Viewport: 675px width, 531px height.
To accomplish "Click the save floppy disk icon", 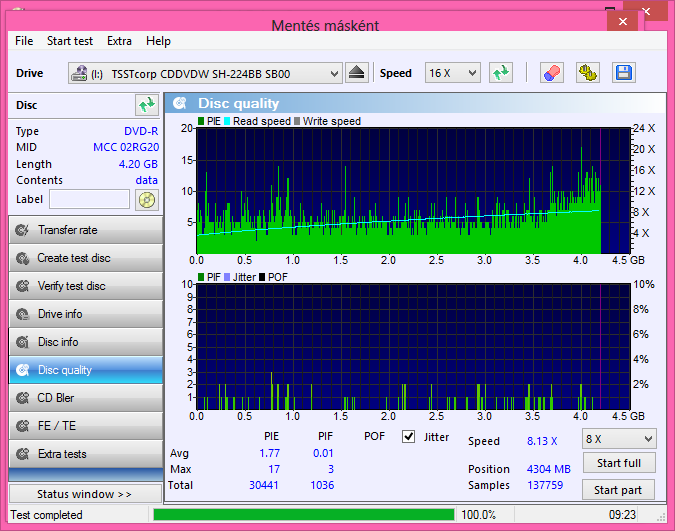I will tap(624, 73).
